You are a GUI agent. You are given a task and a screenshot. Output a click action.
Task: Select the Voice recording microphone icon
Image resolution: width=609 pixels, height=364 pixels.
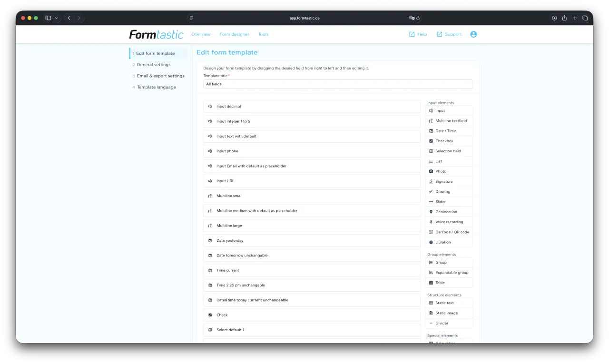point(431,222)
